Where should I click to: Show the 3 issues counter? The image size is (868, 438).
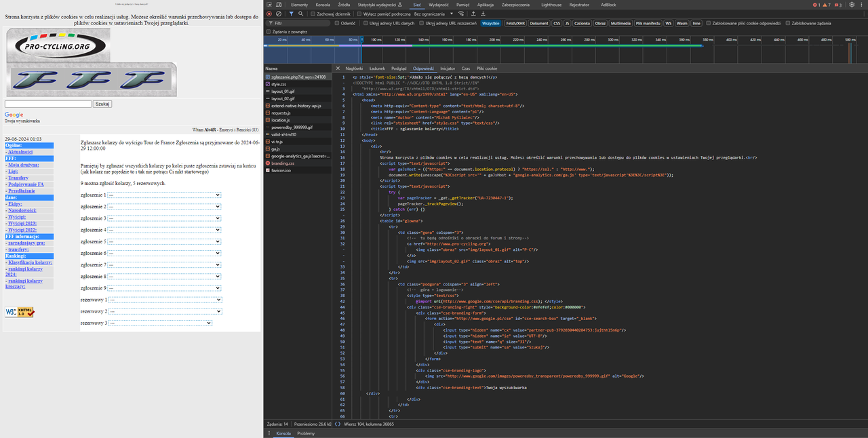838,5
